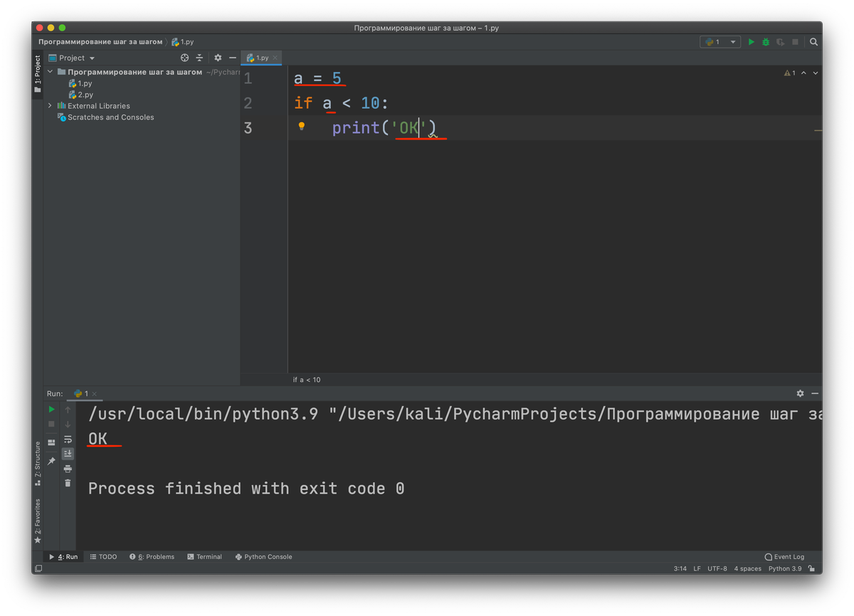The width and height of the screenshot is (854, 616).
Task: Collapse the Программирование шаг за шагом folder
Action: [51, 72]
